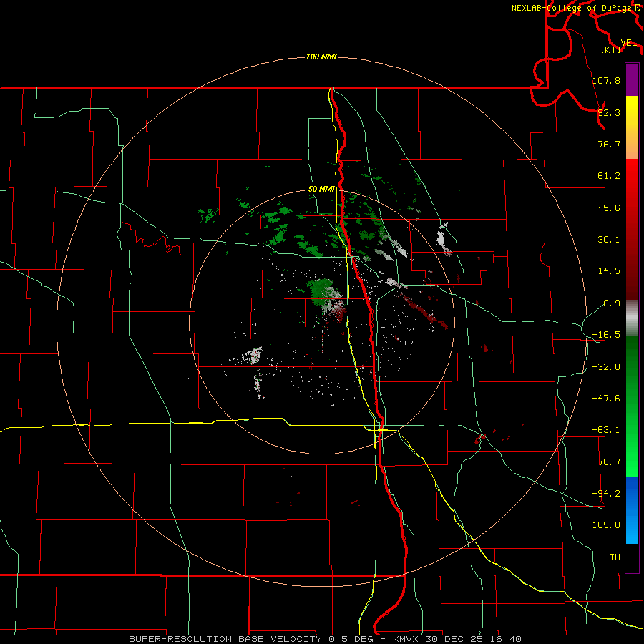Select the -0.9 velocity scale value
This screenshot has height=644, width=644.
pos(609,303)
